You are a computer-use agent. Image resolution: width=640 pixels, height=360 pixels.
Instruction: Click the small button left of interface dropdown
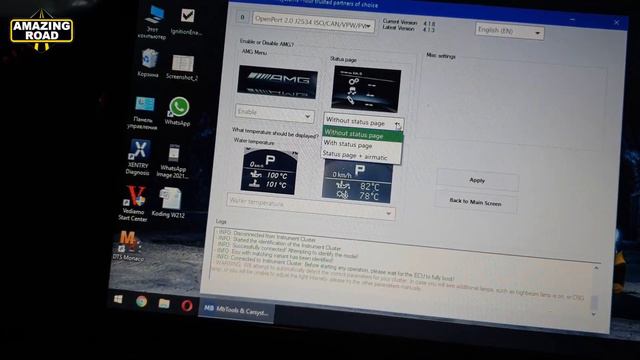(x=242, y=17)
